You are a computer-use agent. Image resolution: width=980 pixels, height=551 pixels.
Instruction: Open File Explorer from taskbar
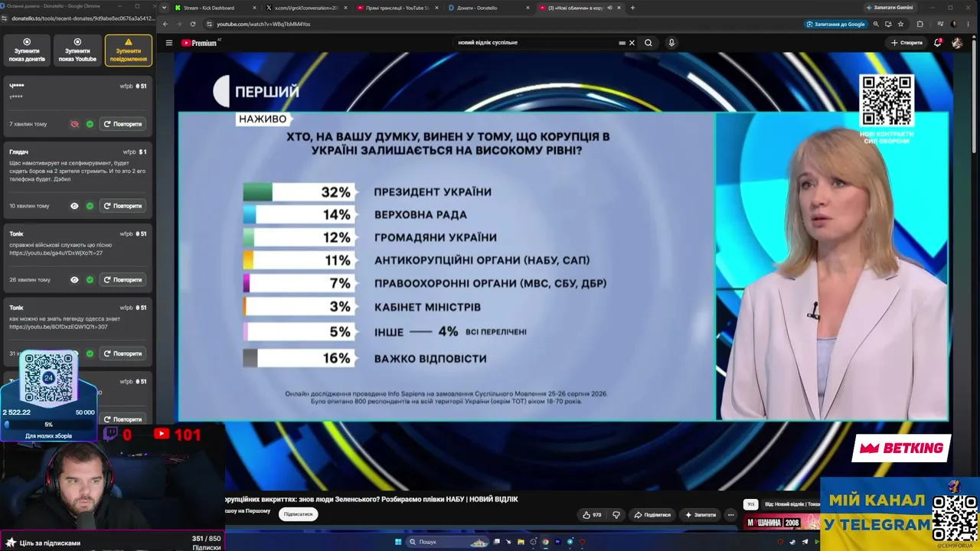[x=521, y=542]
